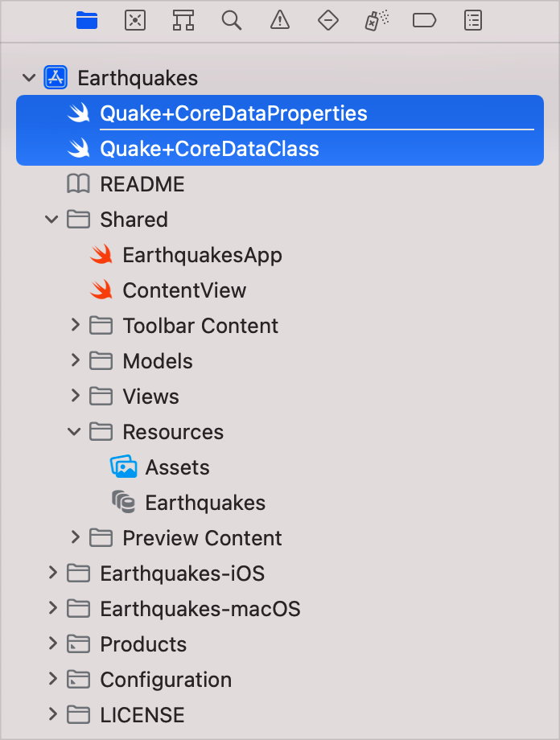Show the Issue navigator warning triangle
Viewport: 560px width, 740px height.
click(x=279, y=21)
